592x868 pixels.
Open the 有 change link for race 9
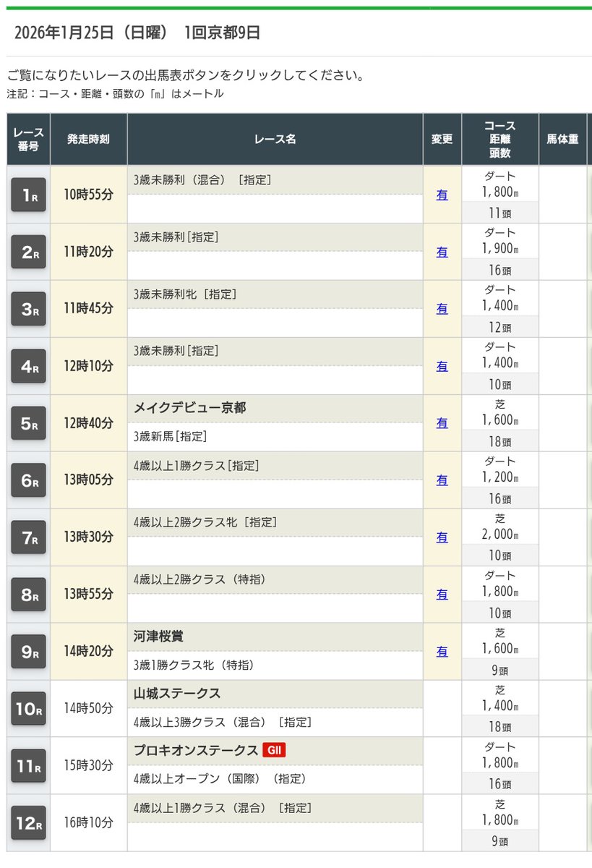coord(441,652)
